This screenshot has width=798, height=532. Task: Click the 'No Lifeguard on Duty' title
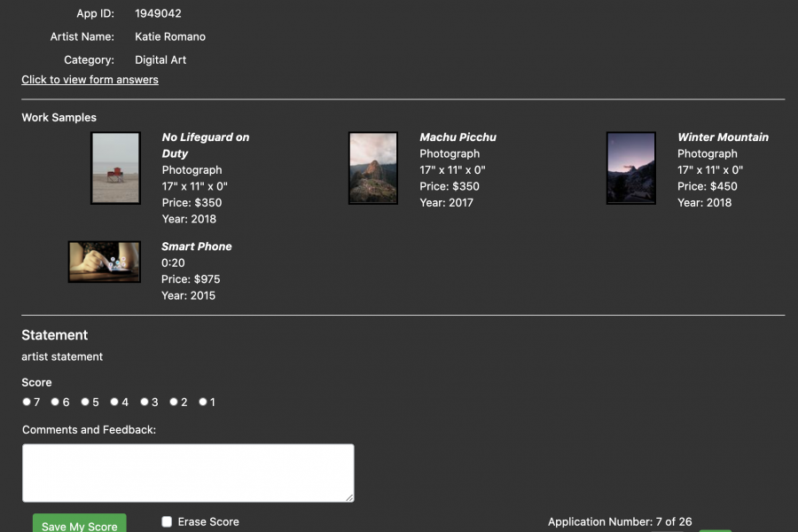(206, 145)
